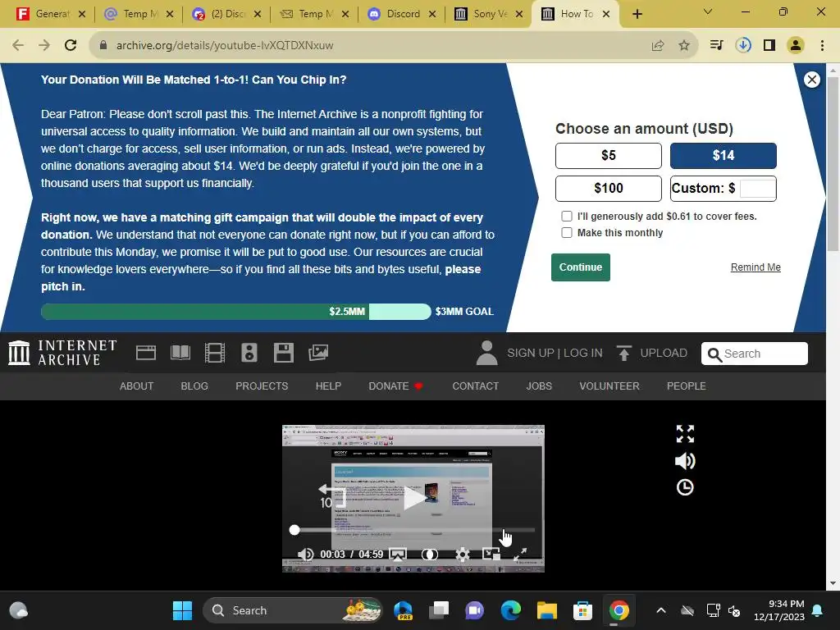Screen dimensions: 840x630
Task: Open the Chrome three-dot menu
Action: tap(822, 46)
